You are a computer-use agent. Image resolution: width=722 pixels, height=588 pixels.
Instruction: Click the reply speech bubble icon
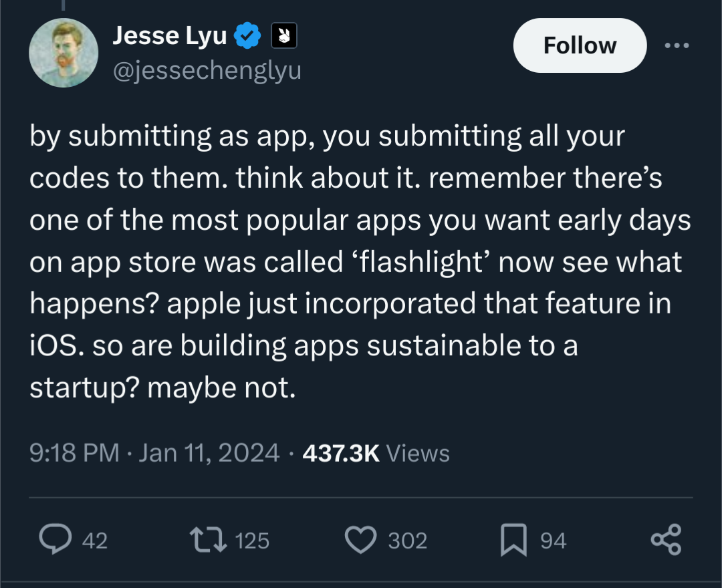(55, 539)
